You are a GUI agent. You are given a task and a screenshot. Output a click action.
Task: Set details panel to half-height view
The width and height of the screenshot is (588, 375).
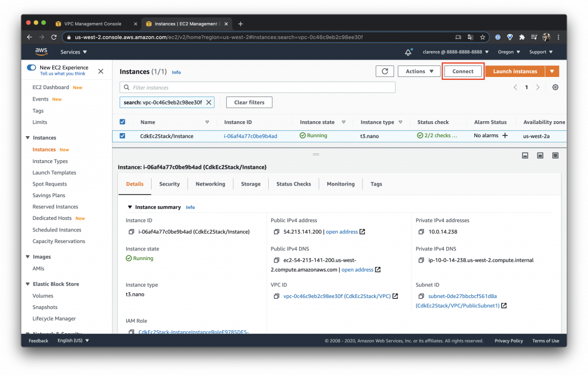point(540,155)
